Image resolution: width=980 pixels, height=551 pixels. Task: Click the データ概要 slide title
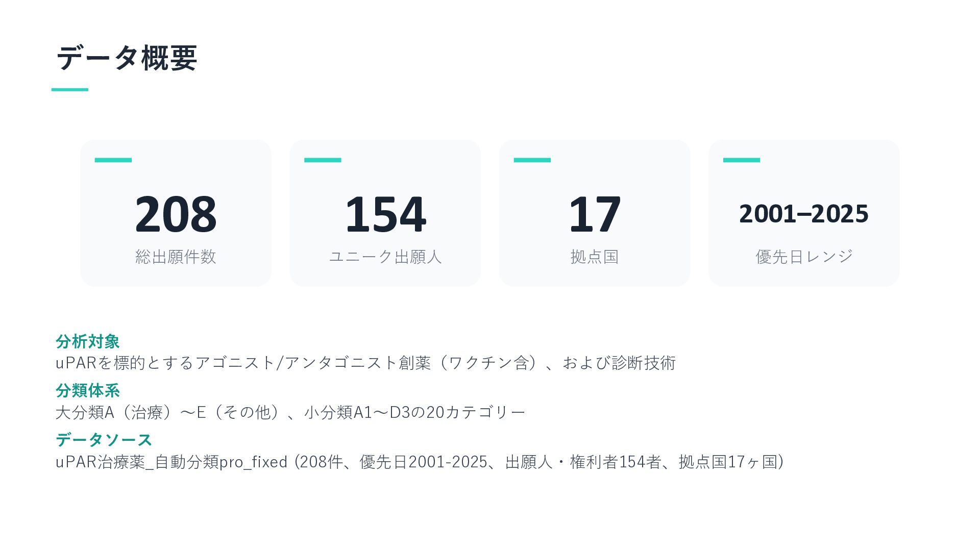(x=127, y=58)
